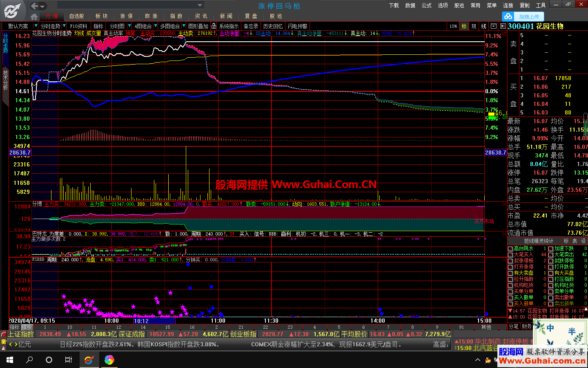Viewport: 588px width, 368px height.
Task: Click the 系统指示 button
Action: point(229,26)
